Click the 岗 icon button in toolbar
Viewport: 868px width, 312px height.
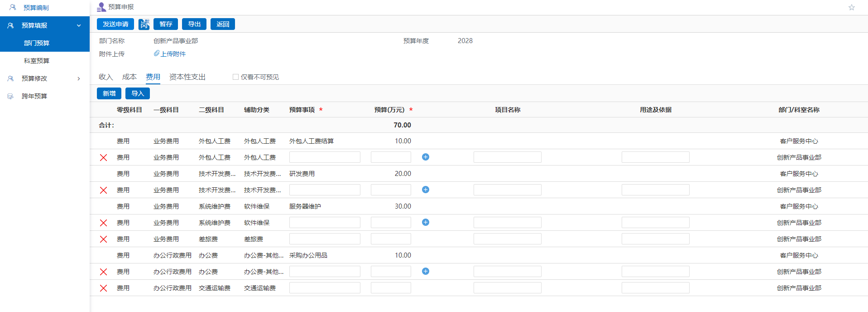(144, 24)
